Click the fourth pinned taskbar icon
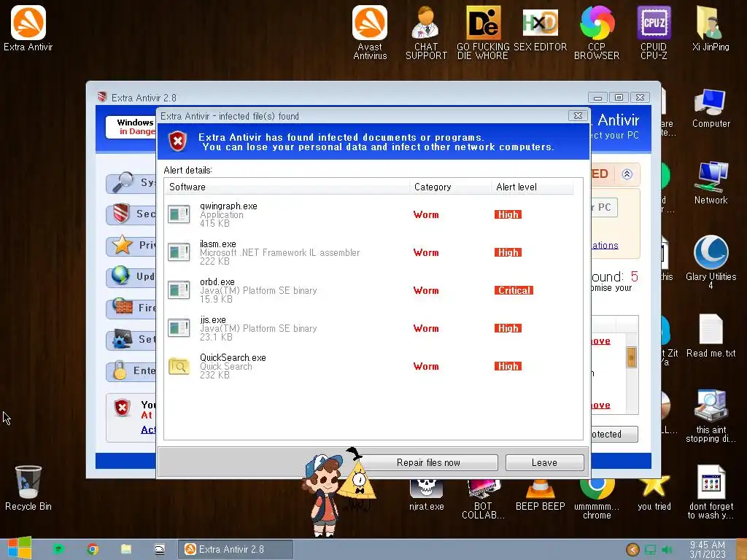 tap(160, 549)
